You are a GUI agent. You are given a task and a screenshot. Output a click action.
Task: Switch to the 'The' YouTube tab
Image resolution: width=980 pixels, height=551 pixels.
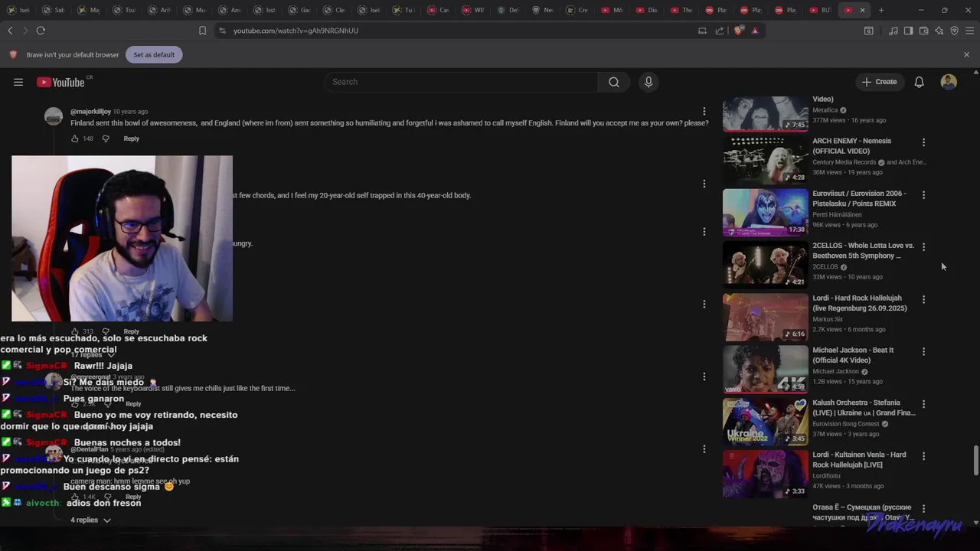(x=682, y=10)
